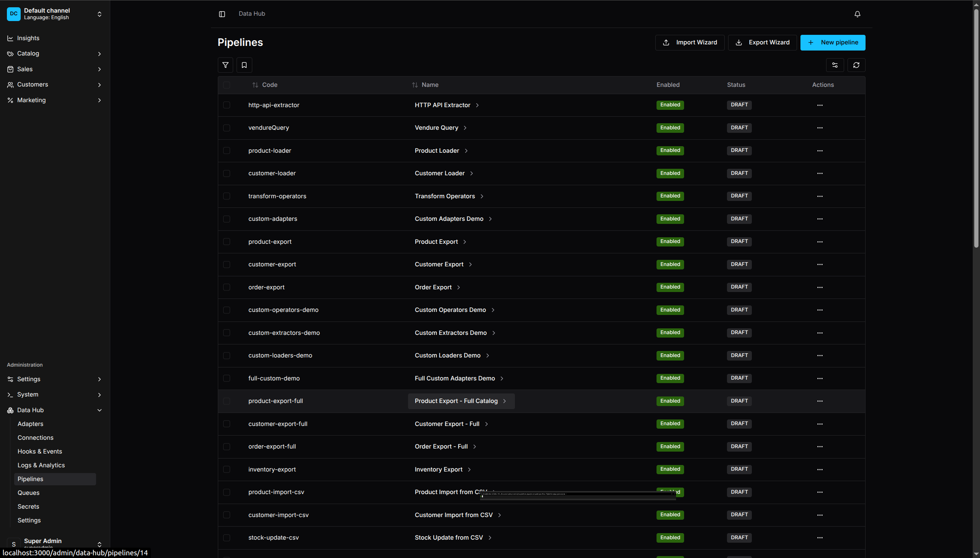Open actions menu for the order-export row
This screenshot has width=980, height=558.
[820, 287]
